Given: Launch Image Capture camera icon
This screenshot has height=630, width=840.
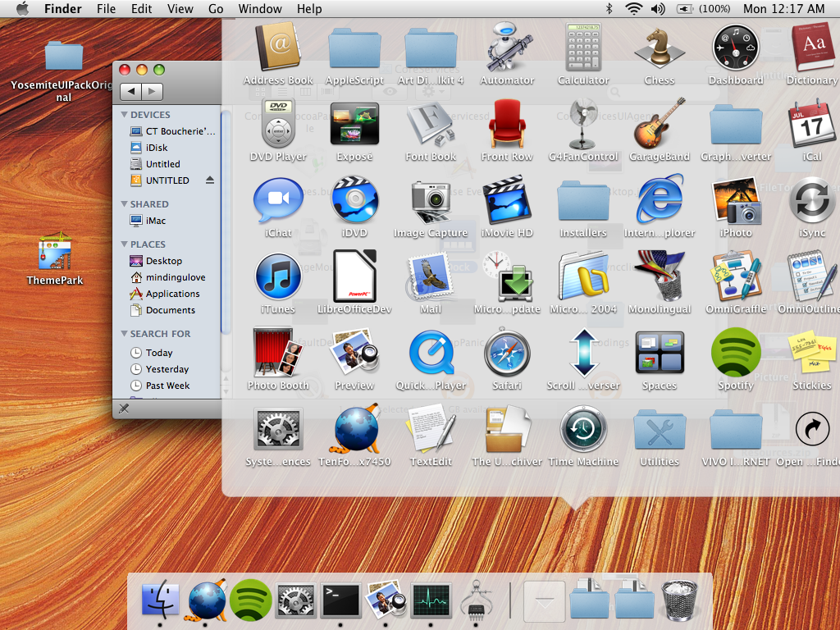Looking at the screenshot, I should point(431,202).
